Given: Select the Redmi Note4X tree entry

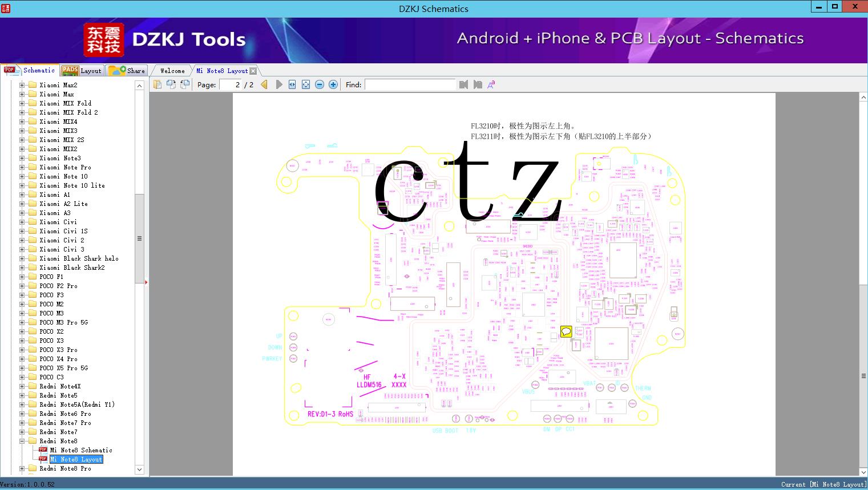Looking at the screenshot, I should [60, 386].
